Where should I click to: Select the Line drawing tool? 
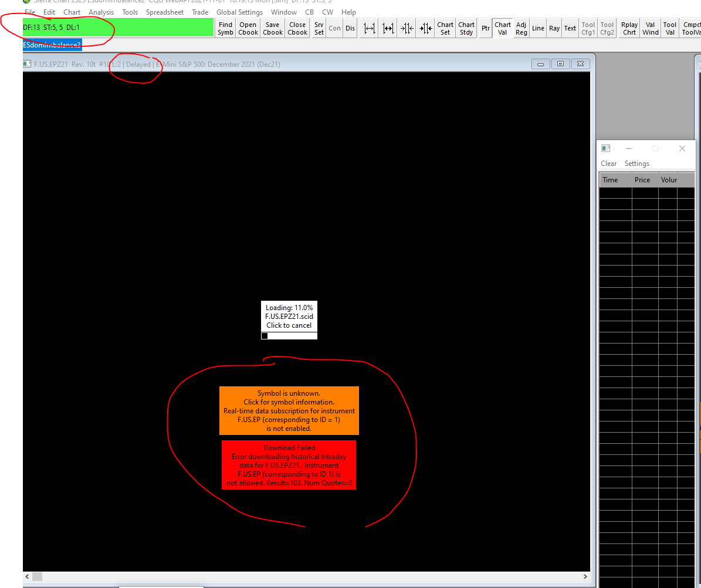(x=538, y=28)
